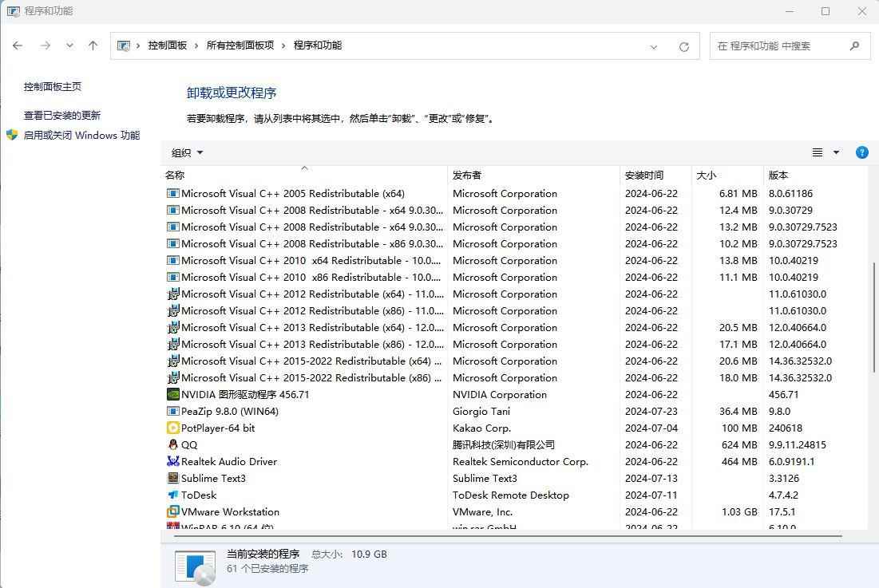Click publisher Giorgio Tani
This screenshot has height=588, width=879.
[481, 411]
